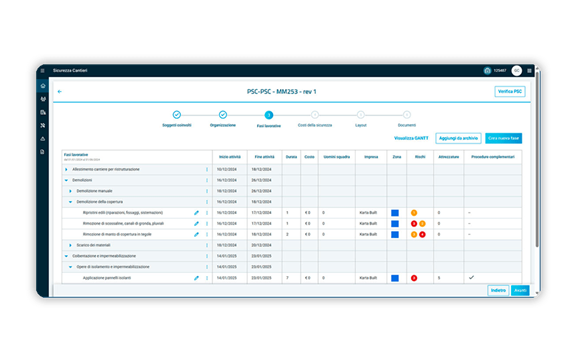Go to Soggetti coinvolti step
The height and width of the screenshot is (362, 576).
tap(177, 119)
